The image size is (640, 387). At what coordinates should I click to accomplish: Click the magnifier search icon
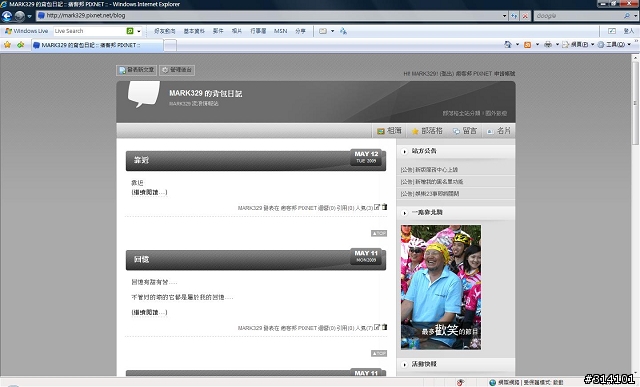click(x=627, y=16)
